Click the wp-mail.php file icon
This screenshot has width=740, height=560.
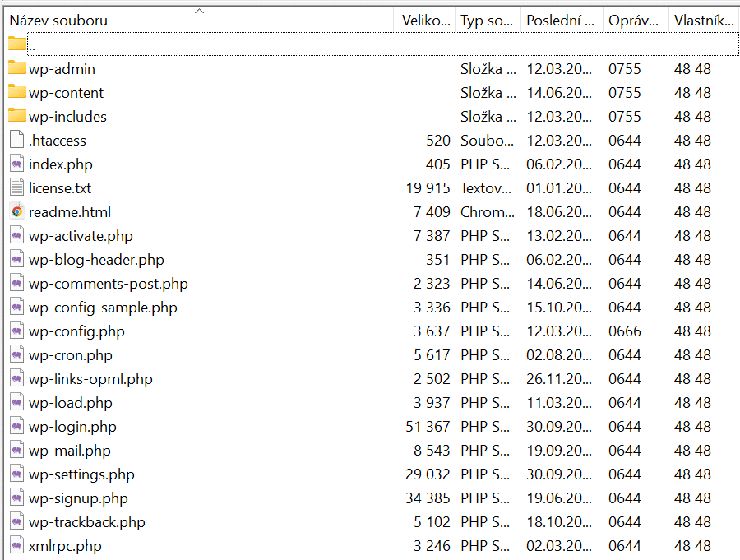(17, 450)
